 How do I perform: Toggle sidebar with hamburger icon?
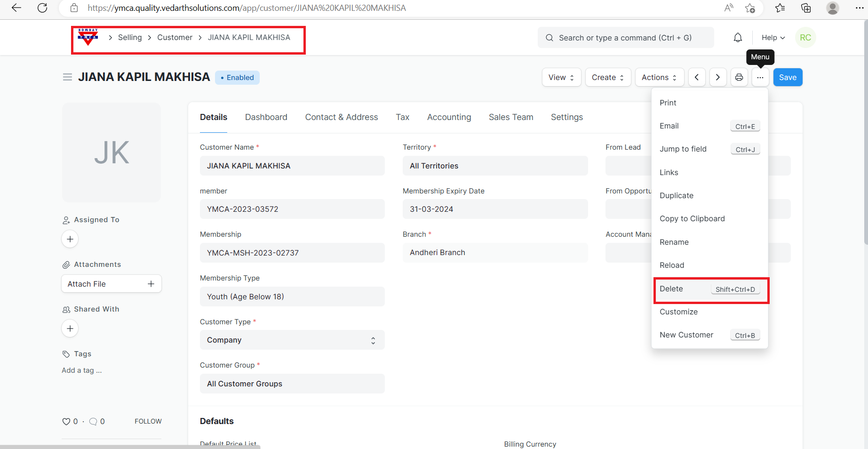coord(67,77)
